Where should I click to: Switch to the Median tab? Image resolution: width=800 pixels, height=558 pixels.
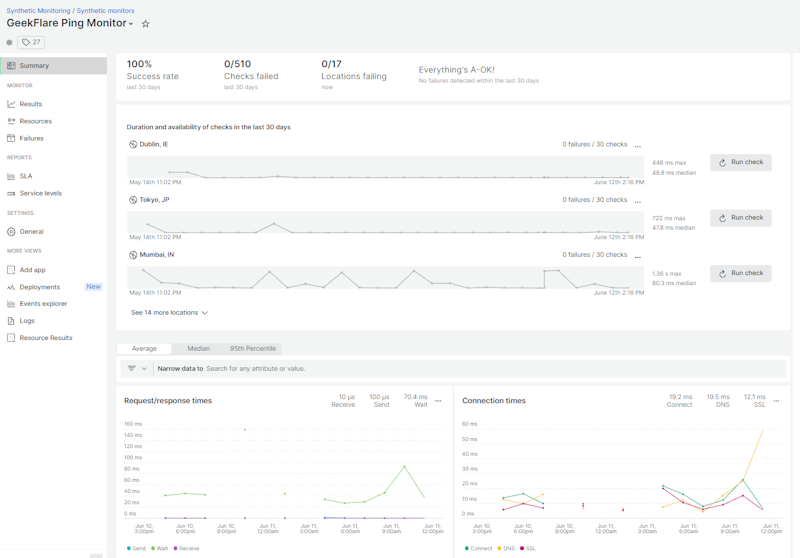(x=198, y=349)
